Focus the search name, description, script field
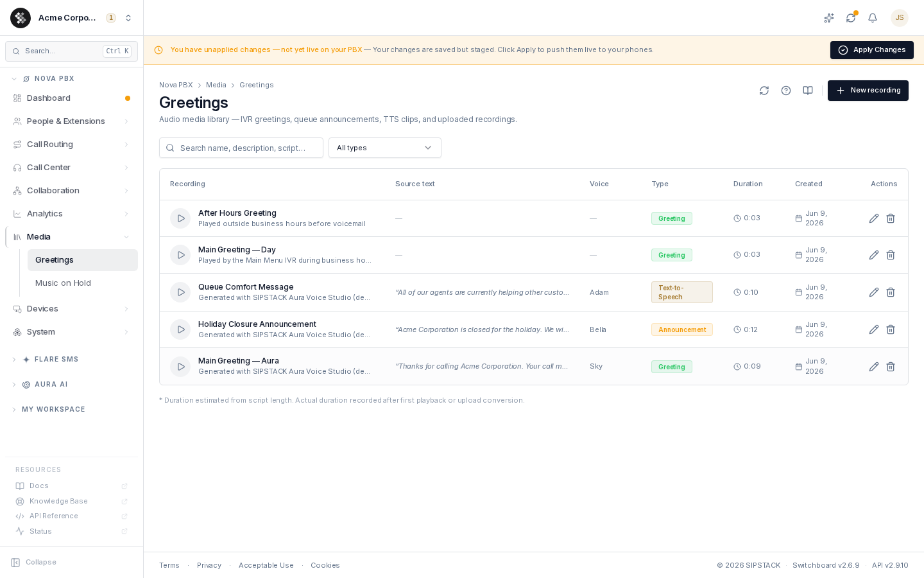This screenshot has width=924, height=578. click(x=241, y=148)
